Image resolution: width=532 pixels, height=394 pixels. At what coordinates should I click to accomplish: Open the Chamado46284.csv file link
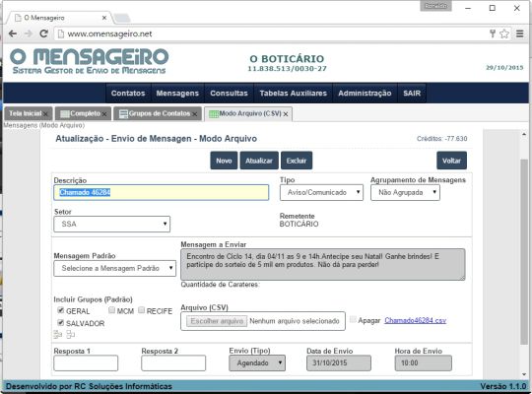[x=416, y=320]
